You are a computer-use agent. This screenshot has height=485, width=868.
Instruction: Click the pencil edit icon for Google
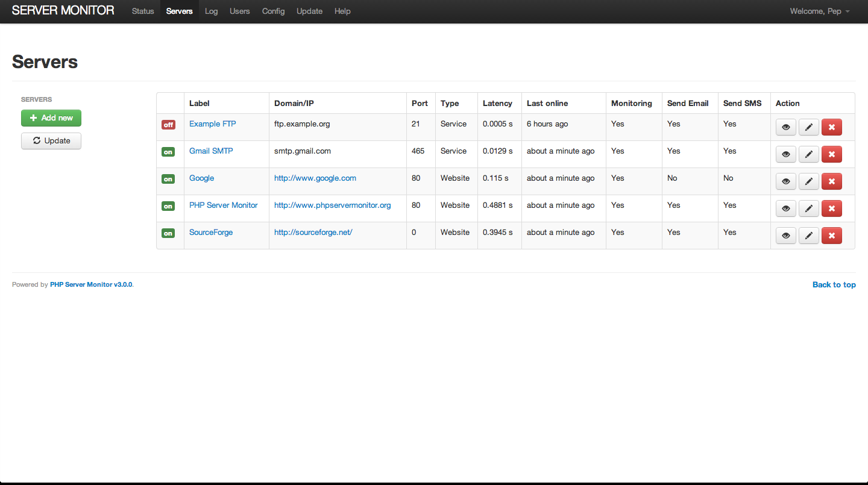pyautogui.click(x=808, y=181)
